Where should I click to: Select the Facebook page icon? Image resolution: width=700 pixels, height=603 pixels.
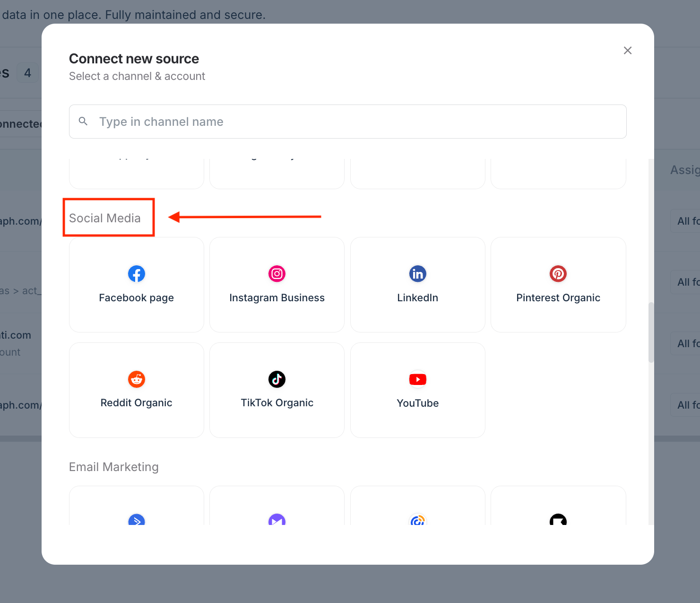click(136, 274)
